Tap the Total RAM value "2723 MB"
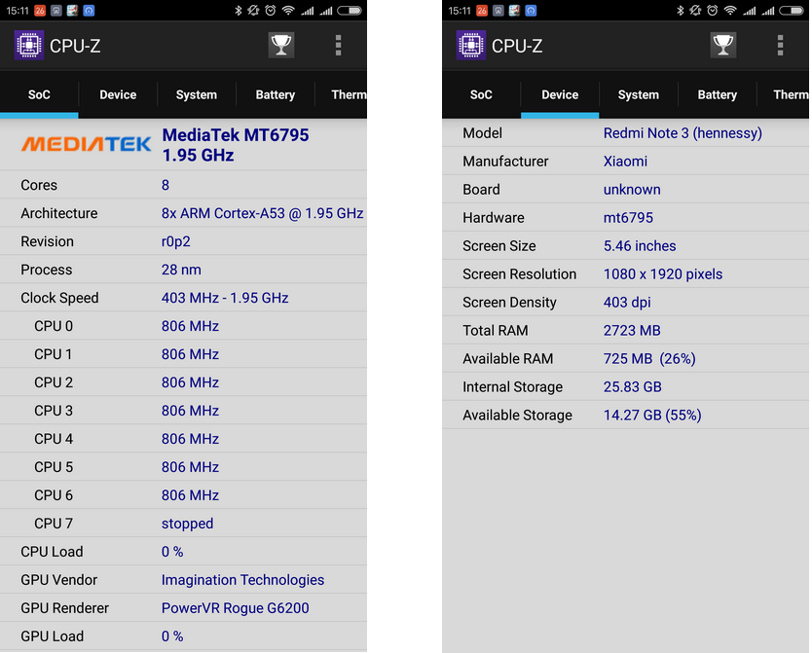Image resolution: width=812 pixels, height=653 pixels. (632, 331)
